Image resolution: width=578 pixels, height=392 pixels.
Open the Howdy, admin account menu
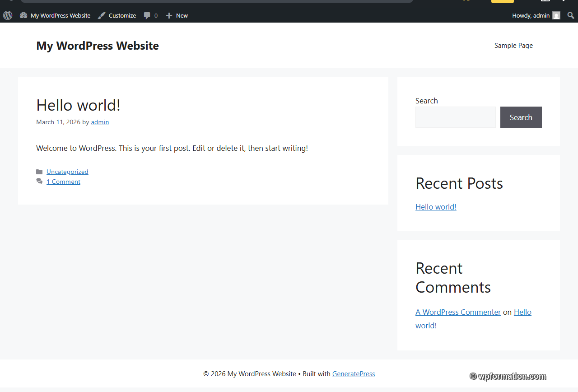[x=536, y=15]
